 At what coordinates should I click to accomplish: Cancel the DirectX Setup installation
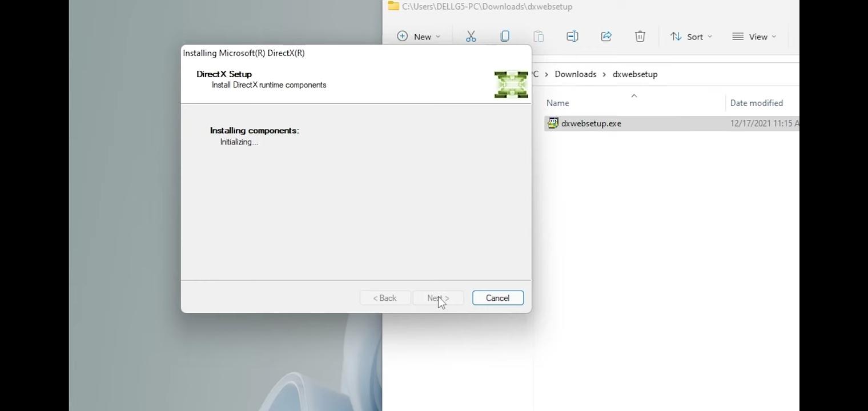tap(497, 297)
